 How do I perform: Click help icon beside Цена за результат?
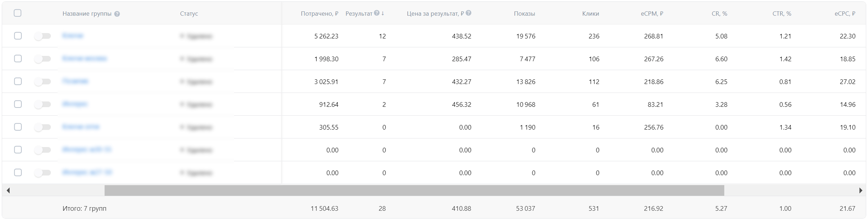(469, 13)
